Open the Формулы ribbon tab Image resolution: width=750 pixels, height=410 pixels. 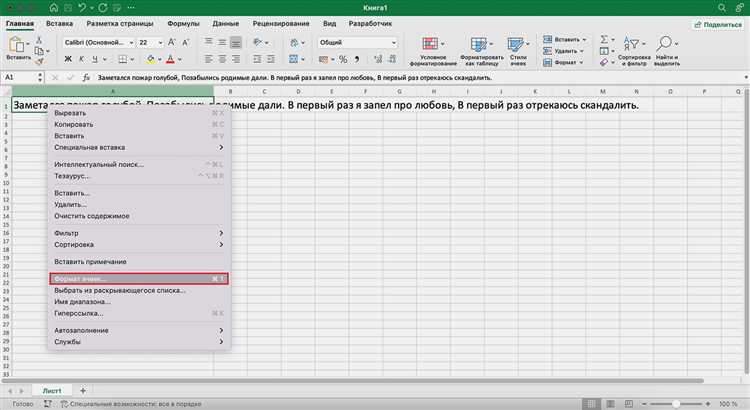point(183,23)
